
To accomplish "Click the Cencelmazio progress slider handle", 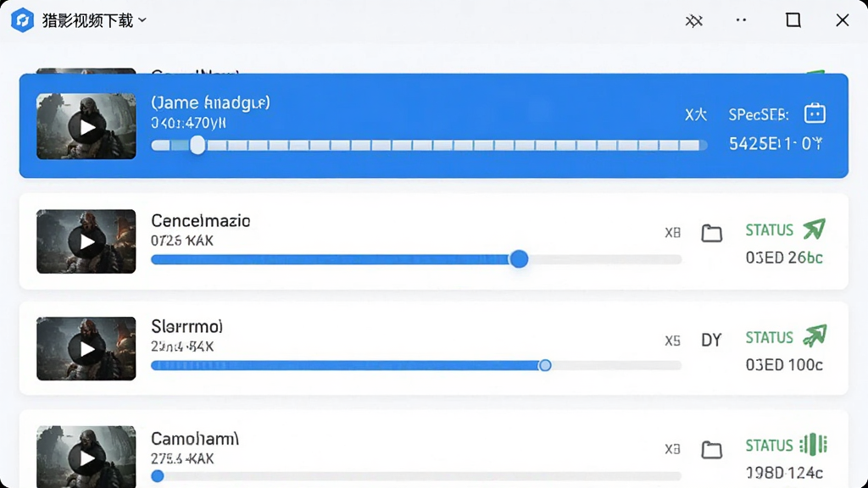I will 519,259.
